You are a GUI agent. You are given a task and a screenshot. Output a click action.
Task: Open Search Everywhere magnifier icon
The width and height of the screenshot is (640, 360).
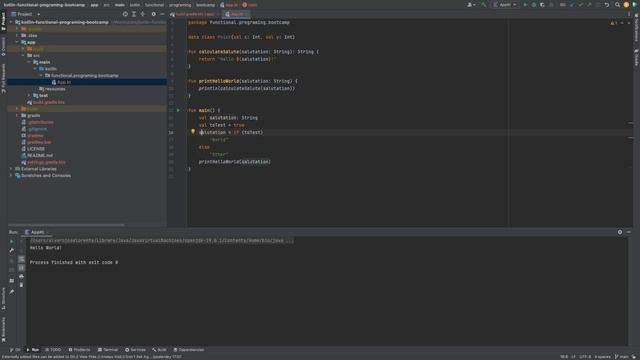[x=617, y=5]
